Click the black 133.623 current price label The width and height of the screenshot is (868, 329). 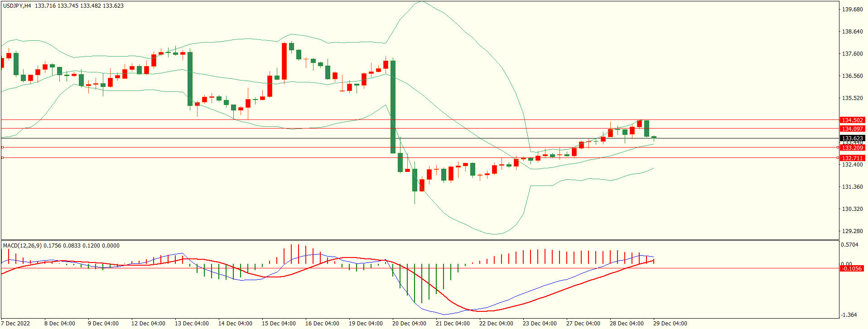(852, 138)
